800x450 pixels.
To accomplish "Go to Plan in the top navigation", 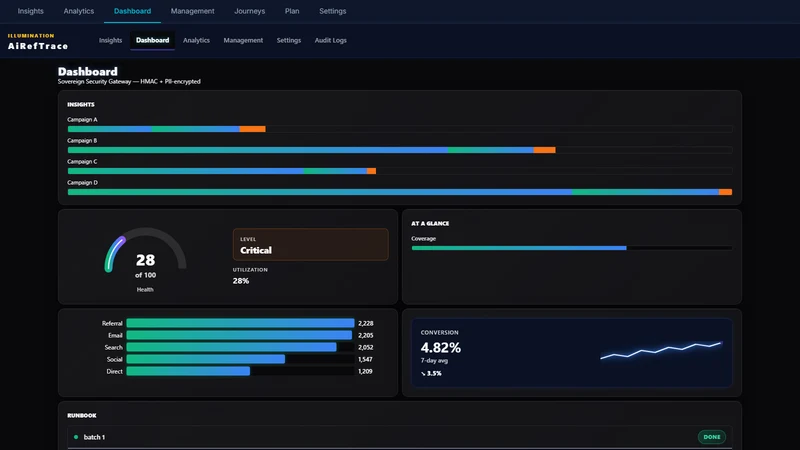I will pos(292,11).
